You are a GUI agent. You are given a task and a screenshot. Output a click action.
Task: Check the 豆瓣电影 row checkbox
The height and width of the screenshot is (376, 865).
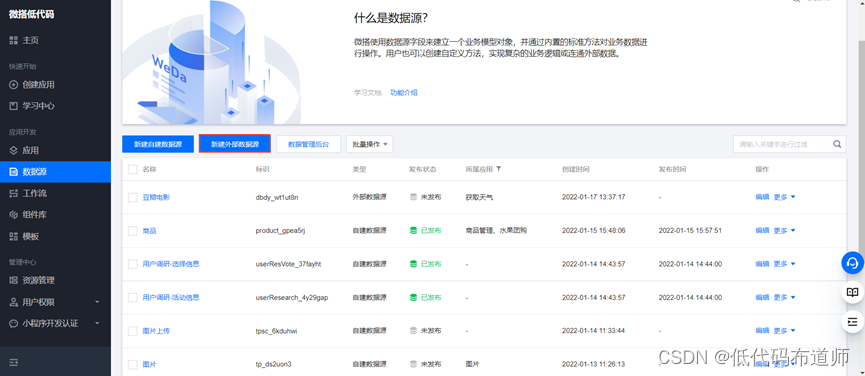[x=132, y=197]
